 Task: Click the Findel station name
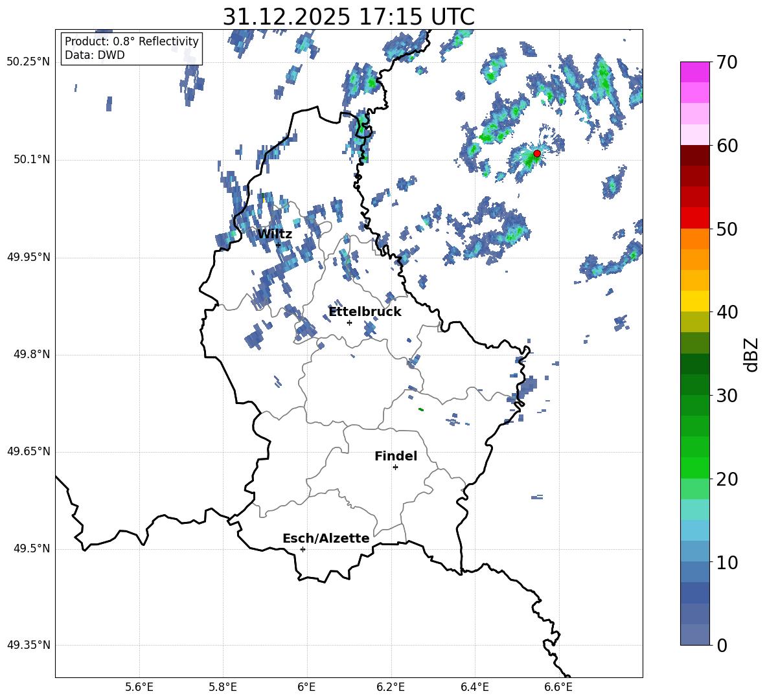pyautogui.click(x=396, y=456)
